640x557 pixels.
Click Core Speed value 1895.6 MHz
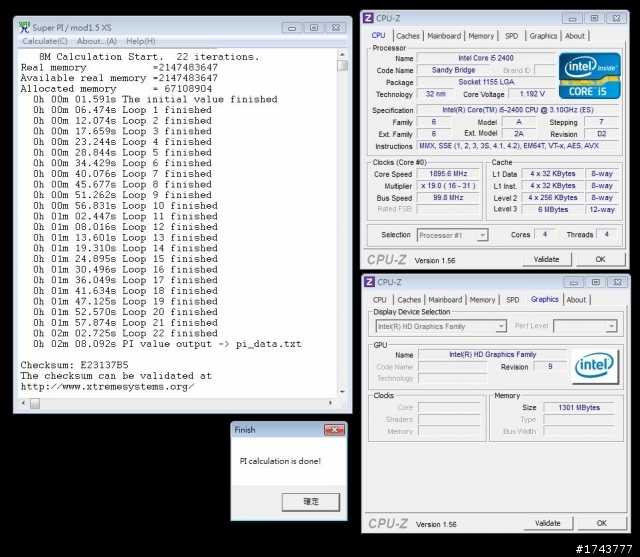(448, 174)
